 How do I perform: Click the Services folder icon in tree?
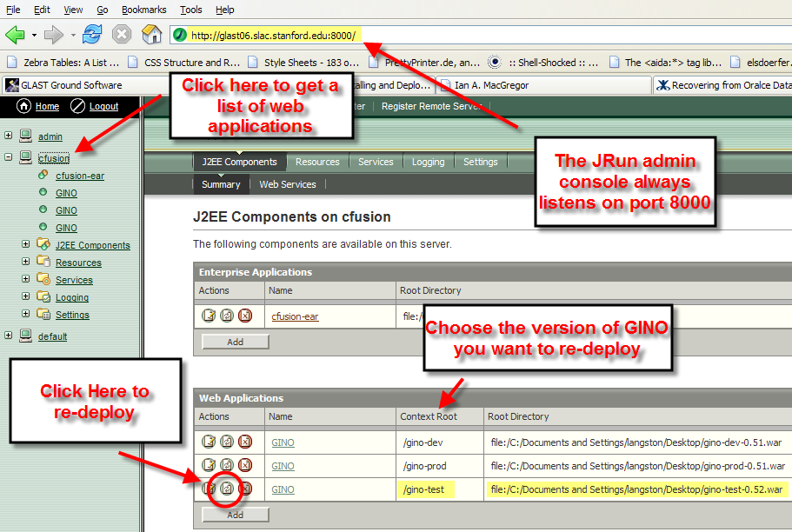(43, 279)
